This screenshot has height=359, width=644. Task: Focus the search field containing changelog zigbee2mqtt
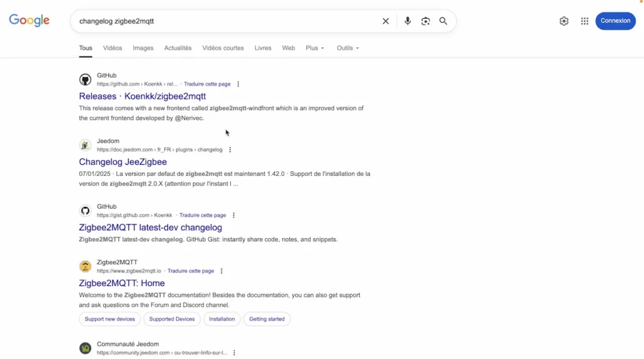tap(226, 21)
